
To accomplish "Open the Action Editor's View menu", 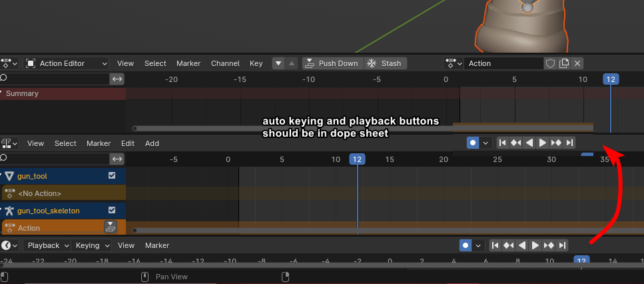I will pyautogui.click(x=125, y=63).
